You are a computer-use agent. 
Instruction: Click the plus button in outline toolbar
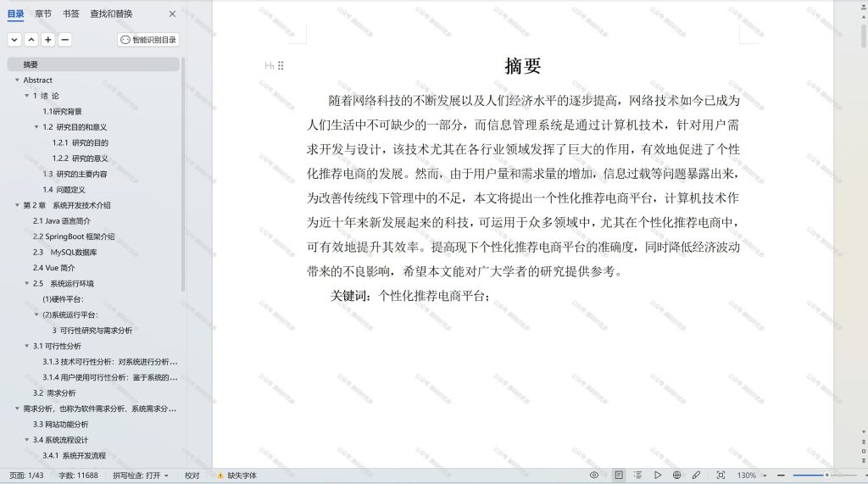point(48,40)
